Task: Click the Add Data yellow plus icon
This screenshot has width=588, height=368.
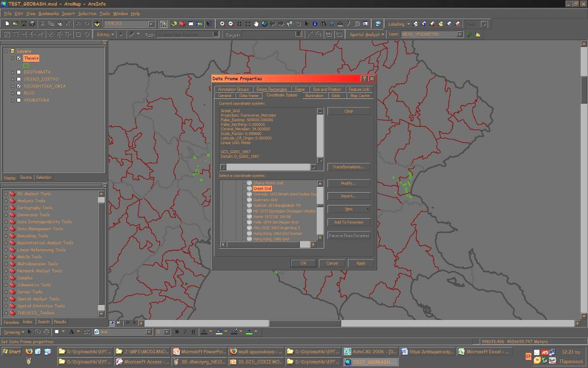Action: point(96,23)
